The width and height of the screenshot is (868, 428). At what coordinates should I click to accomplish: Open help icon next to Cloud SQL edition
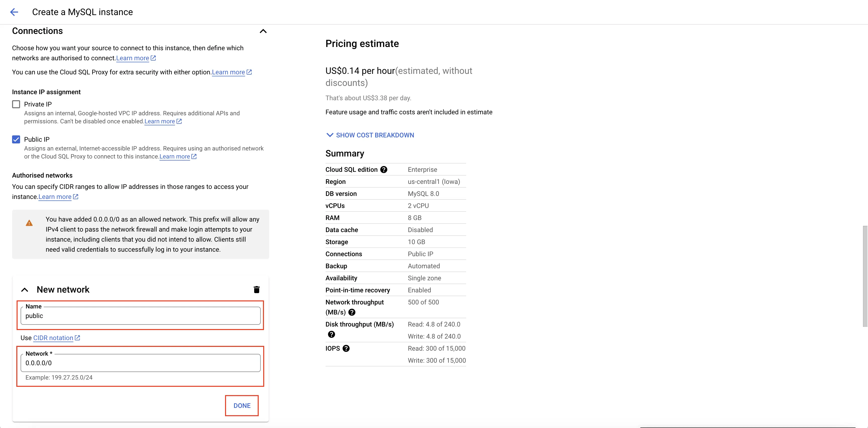(384, 170)
